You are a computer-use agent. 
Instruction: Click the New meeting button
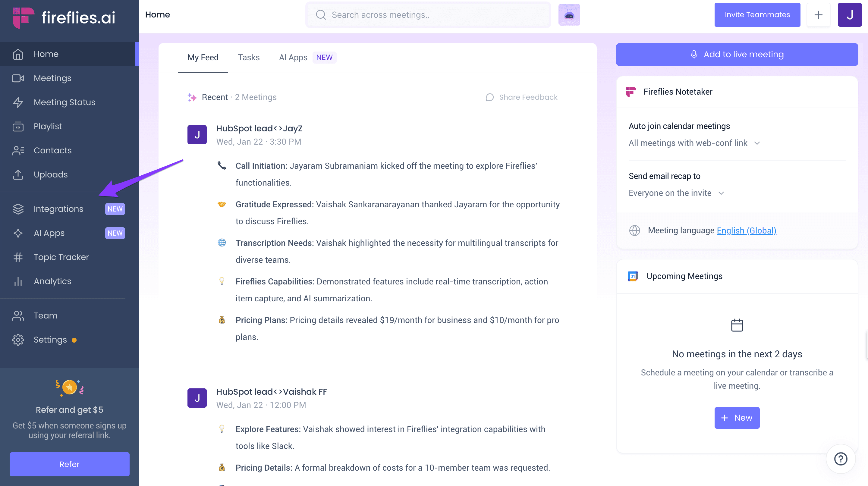737,418
